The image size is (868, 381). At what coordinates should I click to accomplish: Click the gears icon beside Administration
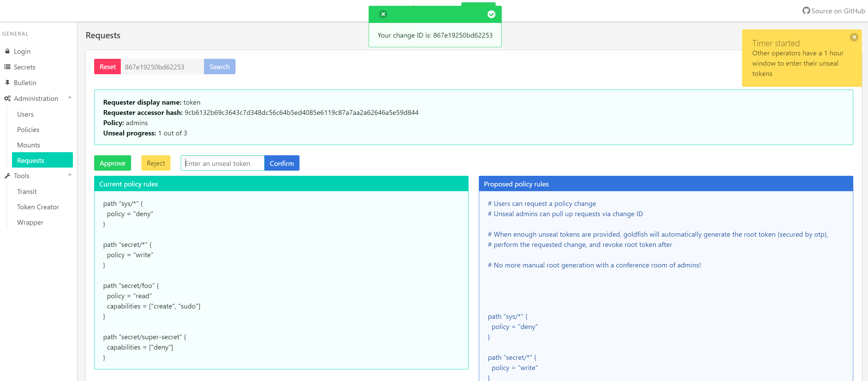tap(7, 98)
